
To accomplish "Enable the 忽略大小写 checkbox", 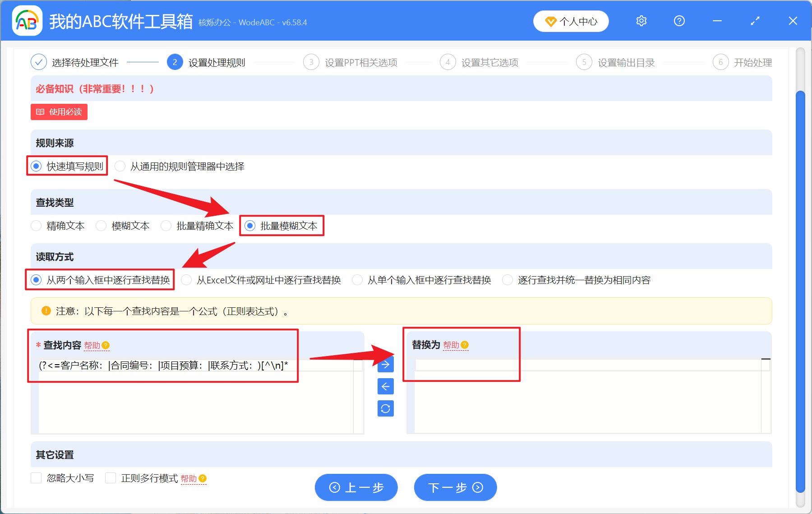I will [36, 478].
